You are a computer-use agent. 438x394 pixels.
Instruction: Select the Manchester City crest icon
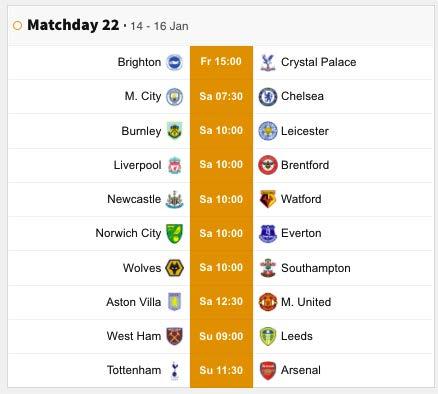[174, 97]
